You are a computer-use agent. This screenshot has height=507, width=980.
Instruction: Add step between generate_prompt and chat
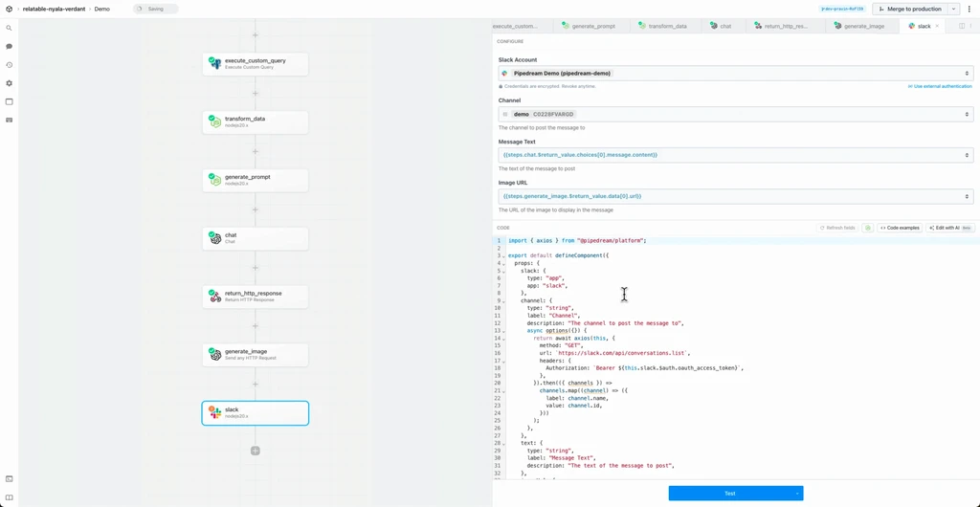(x=255, y=209)
